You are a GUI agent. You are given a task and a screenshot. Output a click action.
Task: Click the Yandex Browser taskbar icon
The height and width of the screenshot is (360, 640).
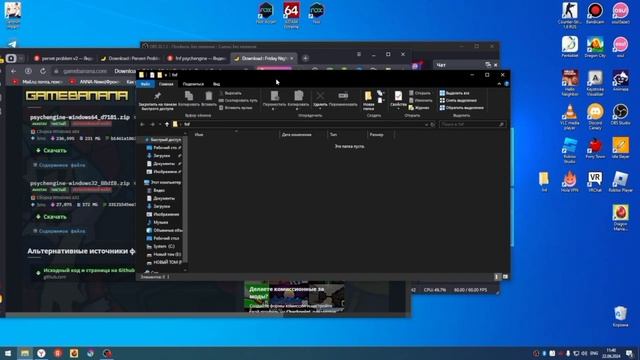41,353
